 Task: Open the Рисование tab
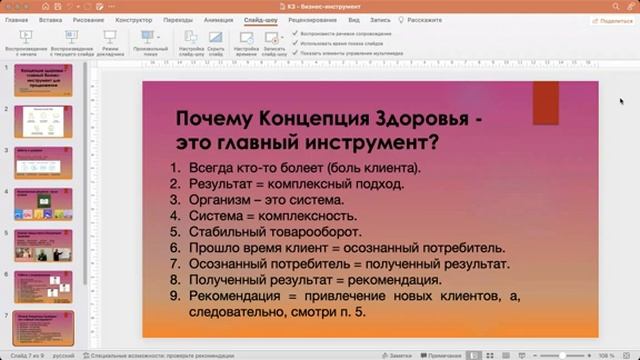coord(88,20)
